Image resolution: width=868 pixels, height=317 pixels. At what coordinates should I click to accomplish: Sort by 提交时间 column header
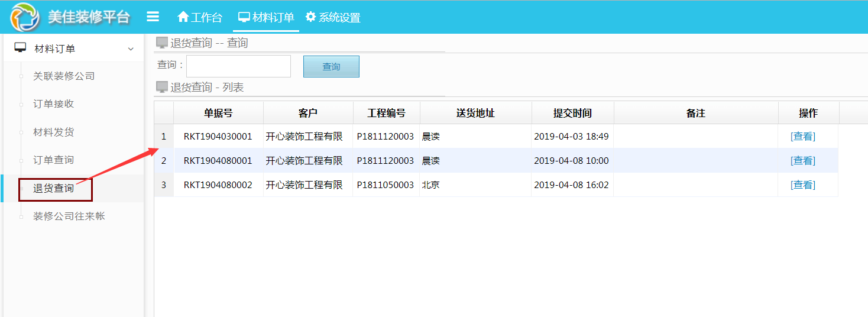(x=572, y=113)
